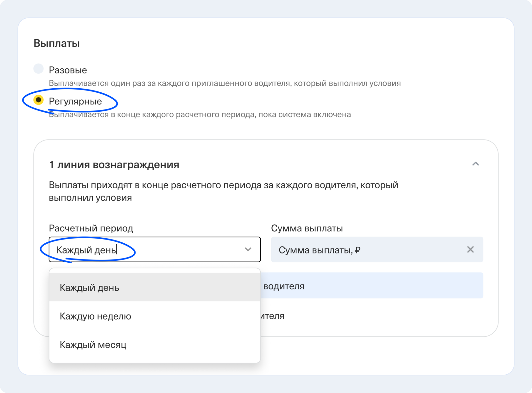Select the Разовые radio button

coord(39,69)
